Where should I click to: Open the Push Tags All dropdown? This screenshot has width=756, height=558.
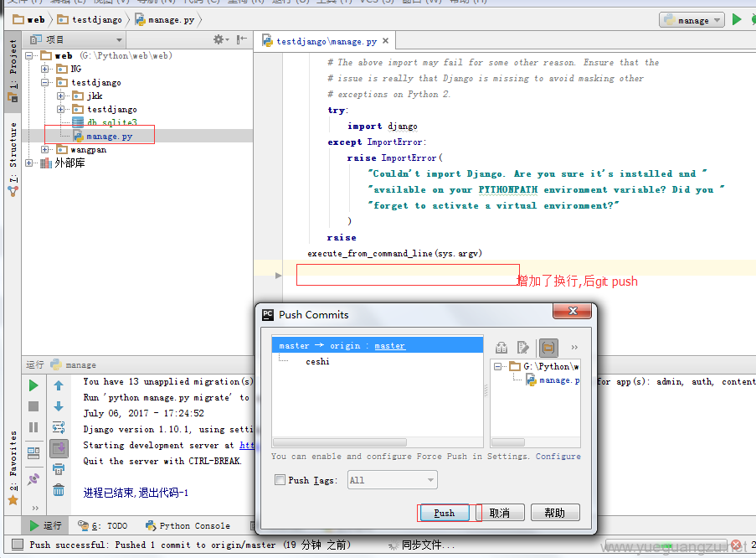(393, 480)
